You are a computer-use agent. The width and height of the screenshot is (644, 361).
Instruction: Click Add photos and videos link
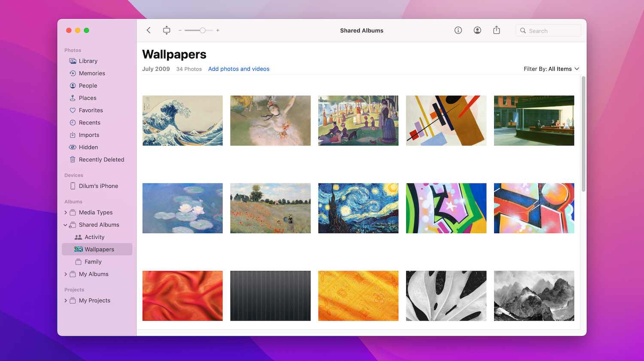point(239,69)
